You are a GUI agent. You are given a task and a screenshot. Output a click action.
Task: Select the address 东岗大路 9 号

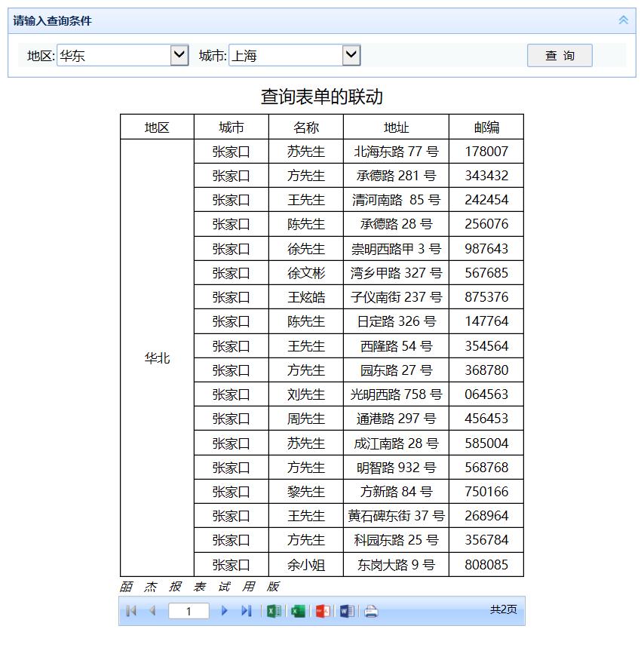click(396, 565)
